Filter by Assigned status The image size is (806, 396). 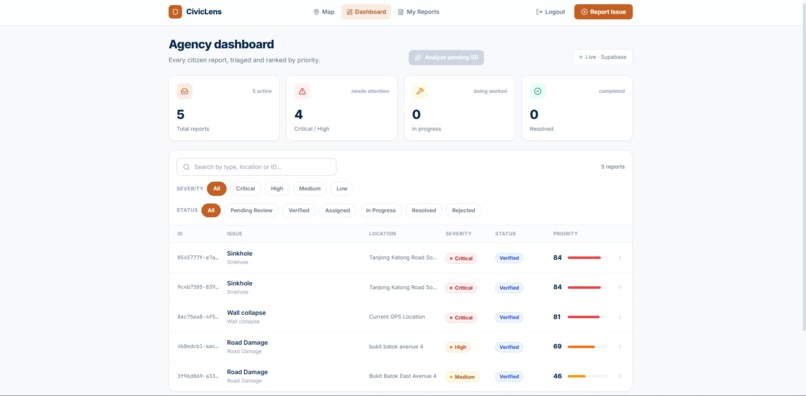[x=337, y=210]
